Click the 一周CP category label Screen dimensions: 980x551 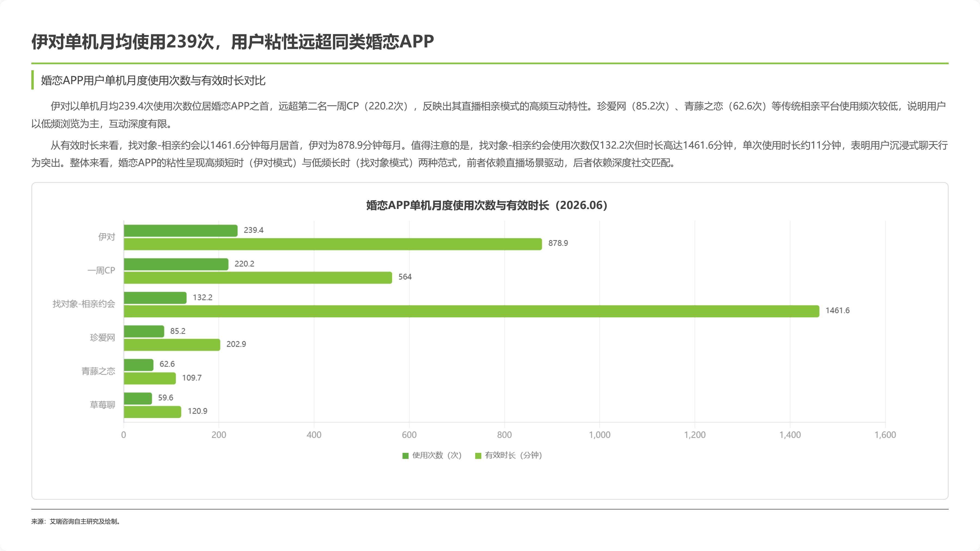click(101, 270)
